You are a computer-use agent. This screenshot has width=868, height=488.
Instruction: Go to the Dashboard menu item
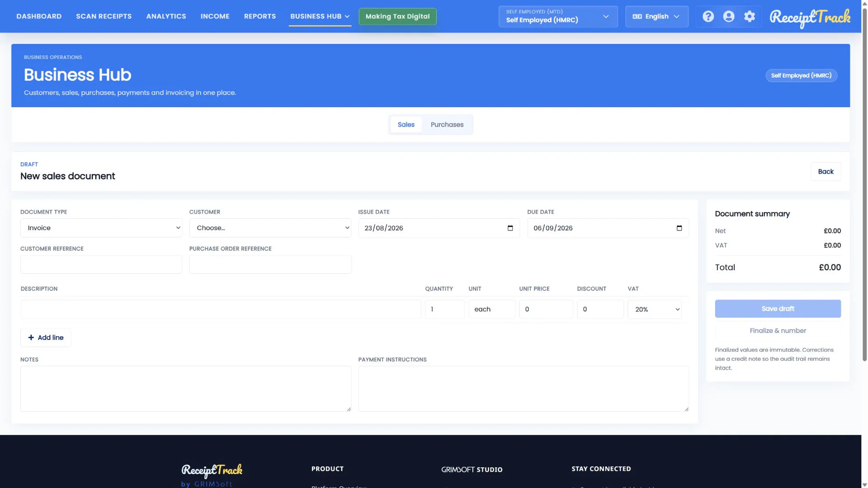coord(39,16)
